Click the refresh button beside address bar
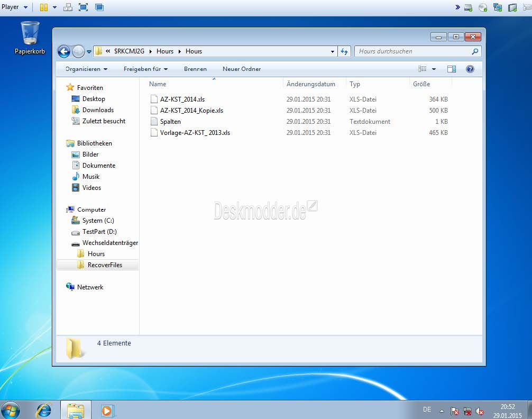This screenshot has height=419, width=532. 344,52
